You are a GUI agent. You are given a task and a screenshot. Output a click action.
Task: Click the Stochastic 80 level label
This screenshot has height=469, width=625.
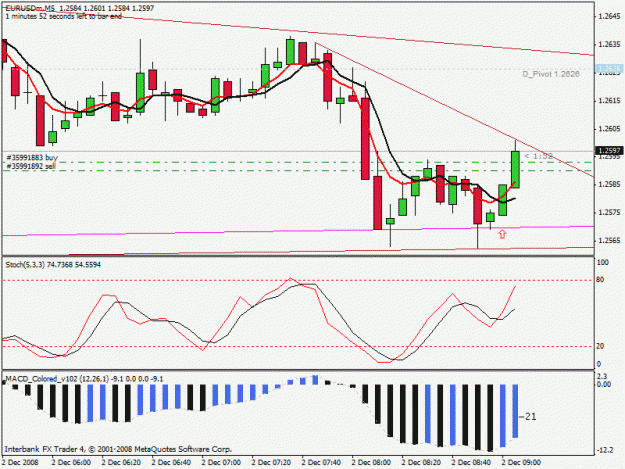point(600,280)
